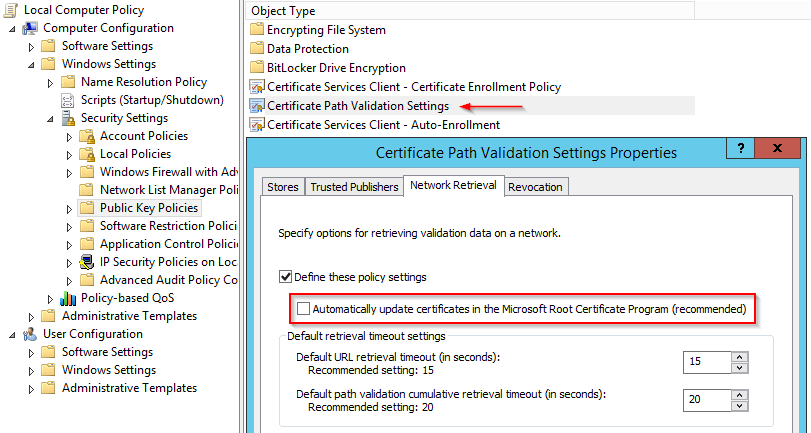Expand the Account Policies node

click(69, 136)
